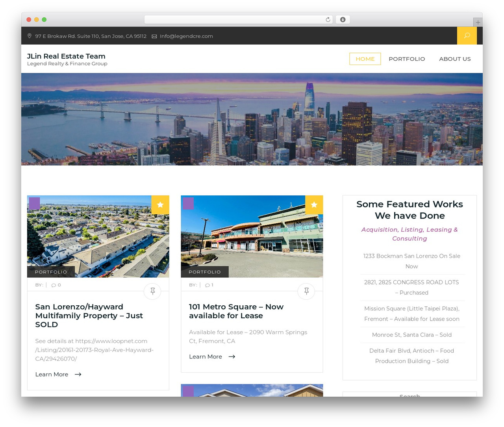Click PORTFOLIO tag on San Lorenzo/Hayward image
This screenshot has height=427, width=504.
51,272
